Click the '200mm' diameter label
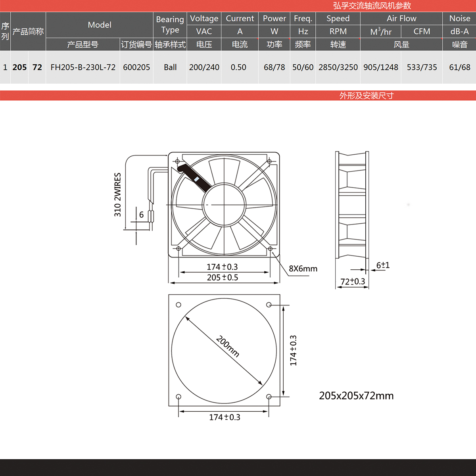 (228, 346)
